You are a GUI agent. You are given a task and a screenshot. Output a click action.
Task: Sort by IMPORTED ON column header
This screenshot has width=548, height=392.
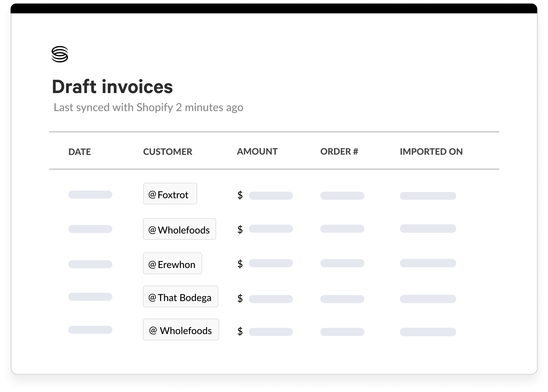[431, 152]
